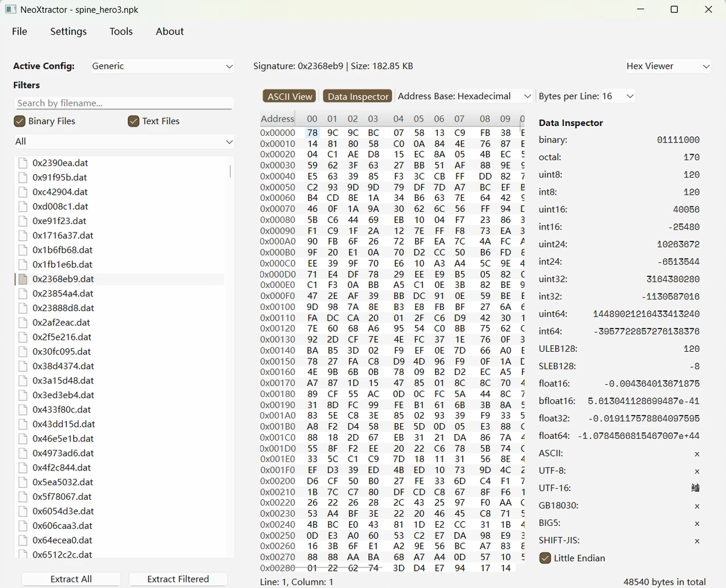Click the float32 value in Data Inspector
The image size is (726, 588).
point(644,418)
